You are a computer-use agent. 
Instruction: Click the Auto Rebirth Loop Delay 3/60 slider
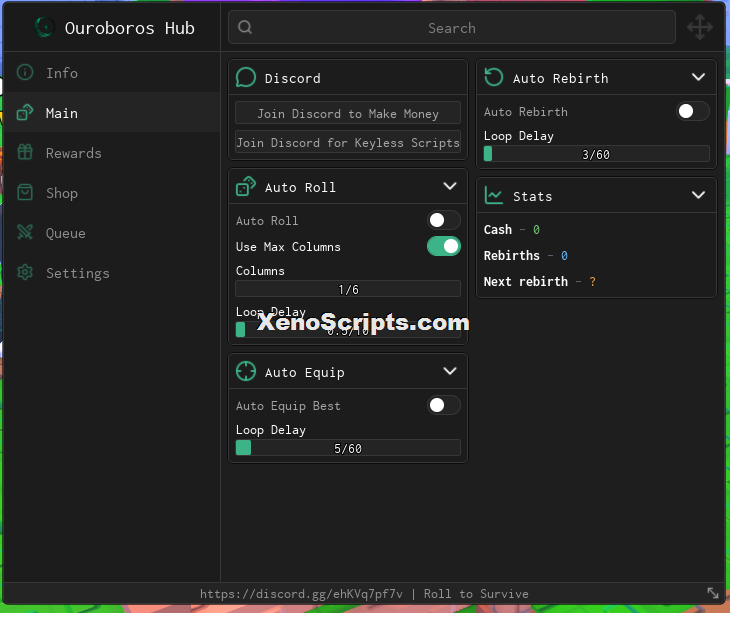(x=596, y=154)
